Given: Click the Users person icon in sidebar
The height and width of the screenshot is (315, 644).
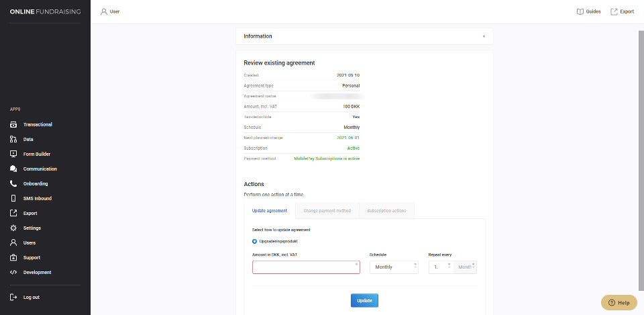Looking at the screenshot, I should pos(13,243).
